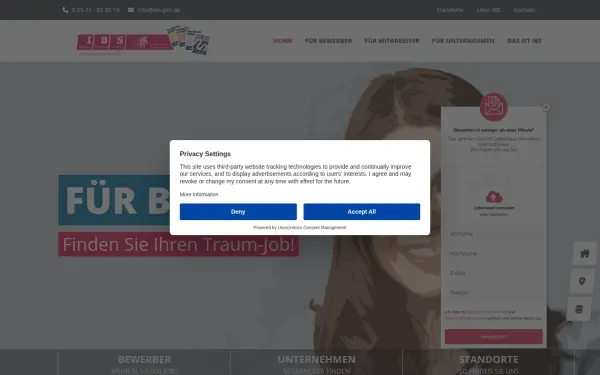Click the 'Privacy Settings' dialog heading
Screen dimensions: 600x375
[x=205, y=154]
